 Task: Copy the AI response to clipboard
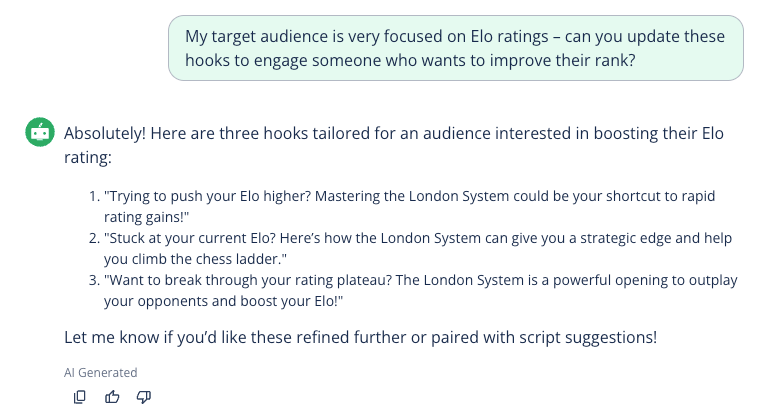pyautogui.click(x=80, y=397)
